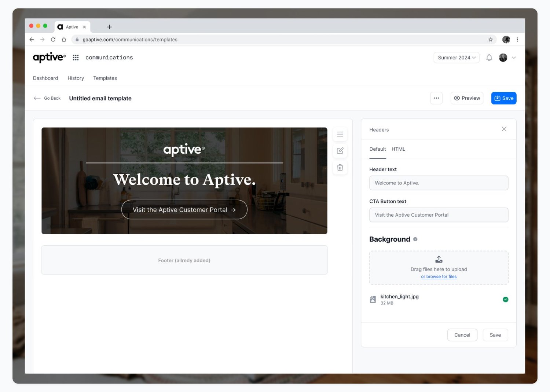
Task: Open the Summer 2024 dropdown
Action: [456, 58]
